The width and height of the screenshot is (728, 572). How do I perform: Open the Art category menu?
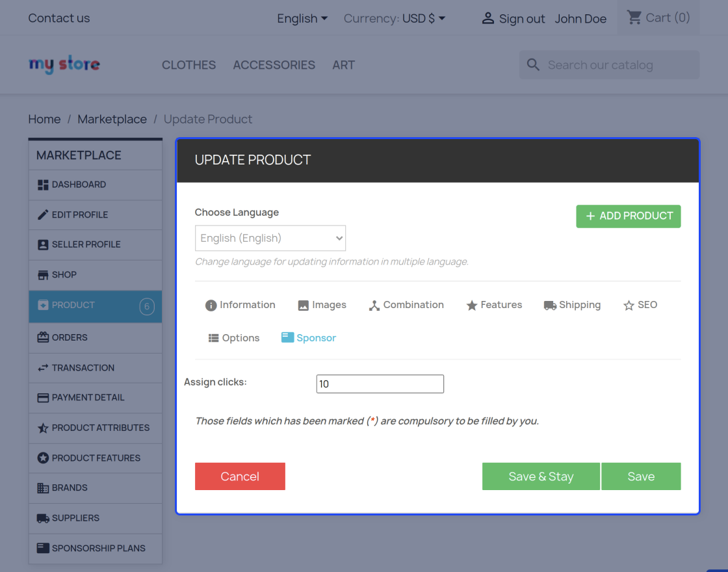coord(344,65)
